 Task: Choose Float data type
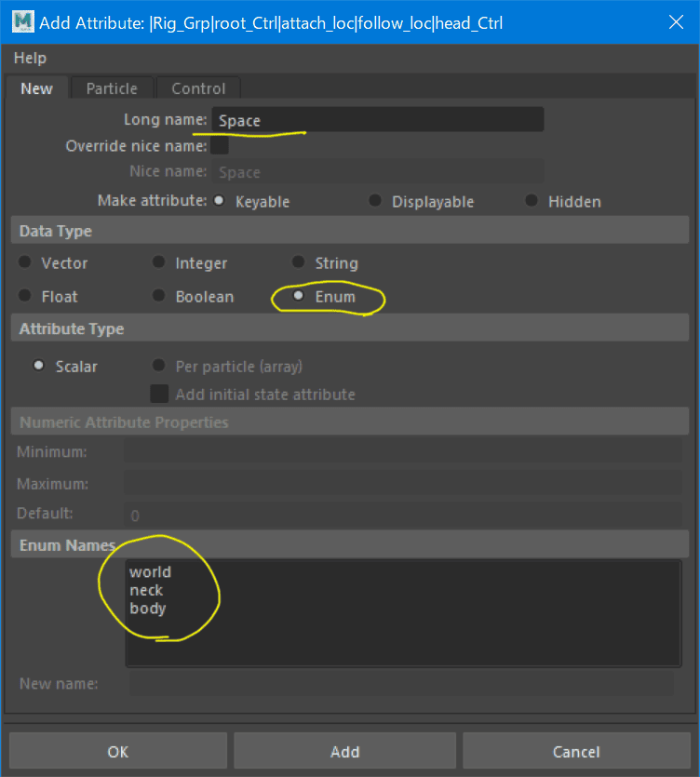point(24,296)
